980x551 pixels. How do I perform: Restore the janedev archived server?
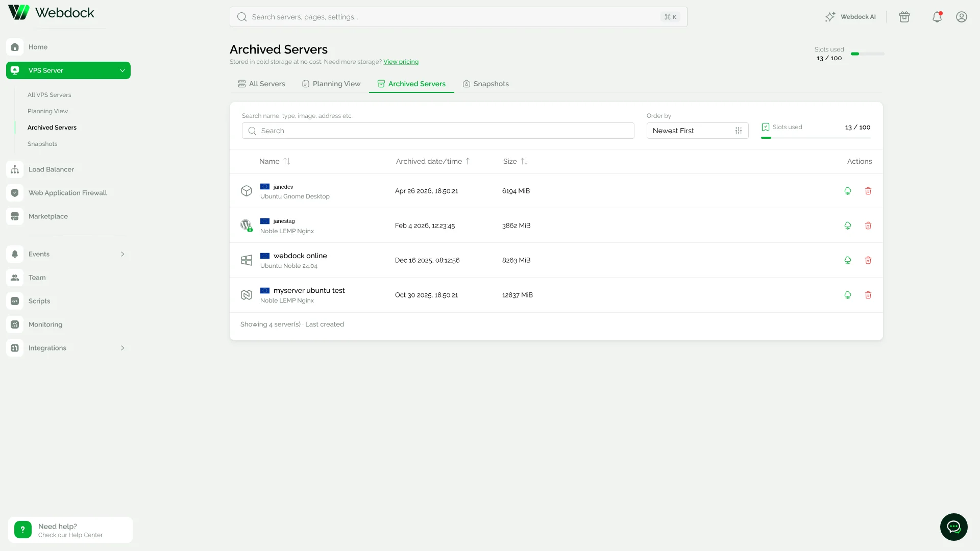coord(848,191)
